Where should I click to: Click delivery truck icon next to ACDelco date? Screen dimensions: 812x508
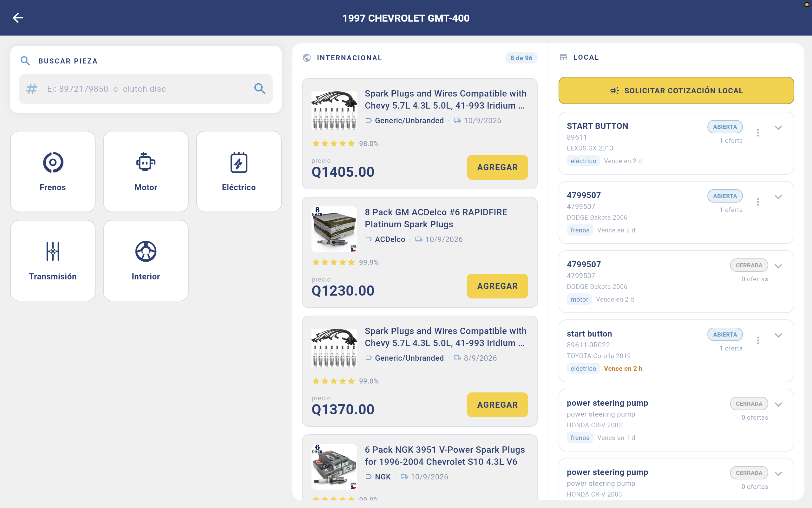pos(419,239)
